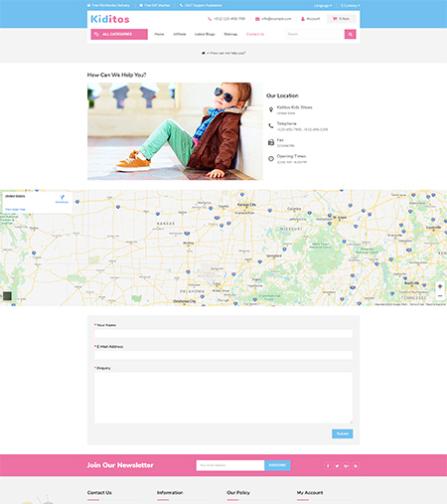Click the home breadcrumb icon

pyautogui.click(x=204, y=53)
